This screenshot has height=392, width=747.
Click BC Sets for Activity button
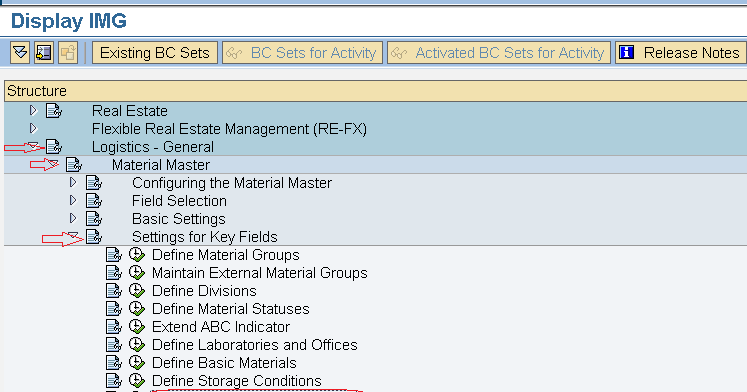click(x=303, y=52)
